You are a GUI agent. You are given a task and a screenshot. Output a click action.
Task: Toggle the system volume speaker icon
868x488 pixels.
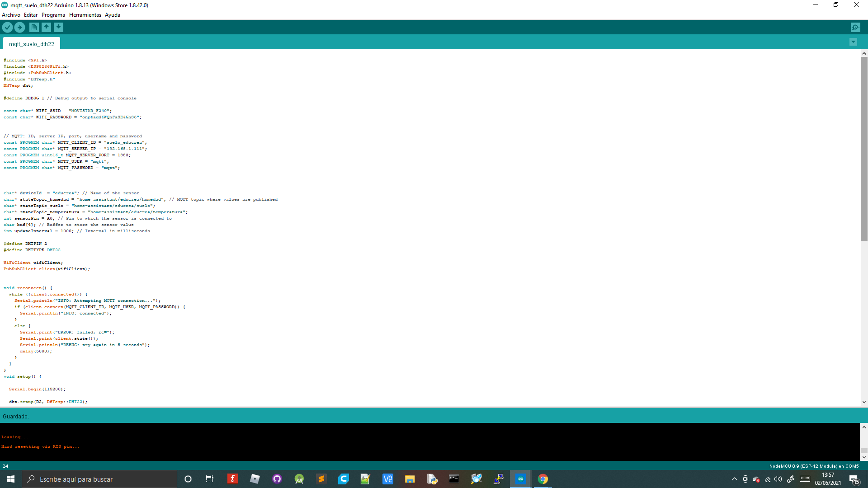(778, 479)
